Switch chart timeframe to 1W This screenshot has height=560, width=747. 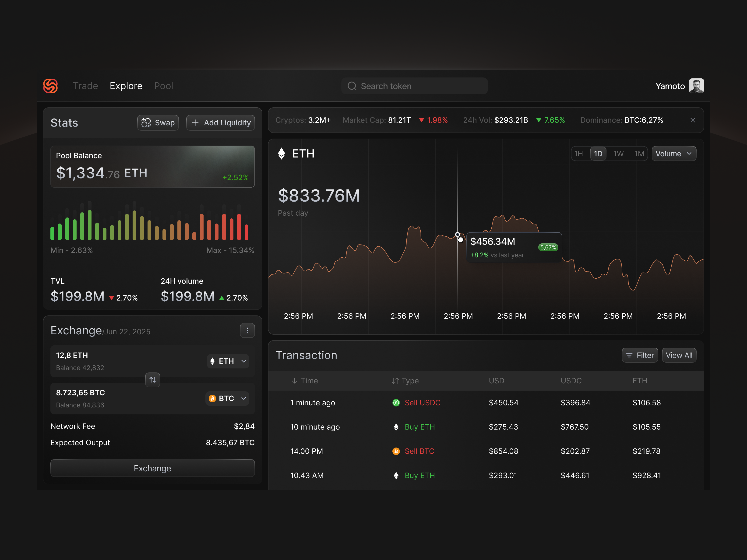[618, 154]
